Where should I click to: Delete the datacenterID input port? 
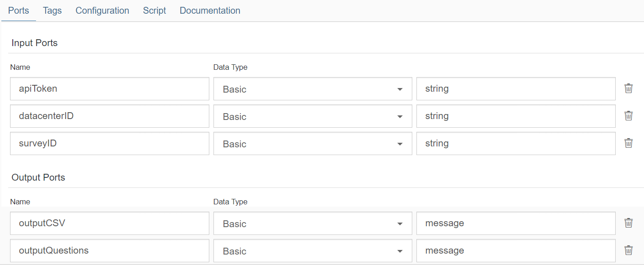coord(628,116)
